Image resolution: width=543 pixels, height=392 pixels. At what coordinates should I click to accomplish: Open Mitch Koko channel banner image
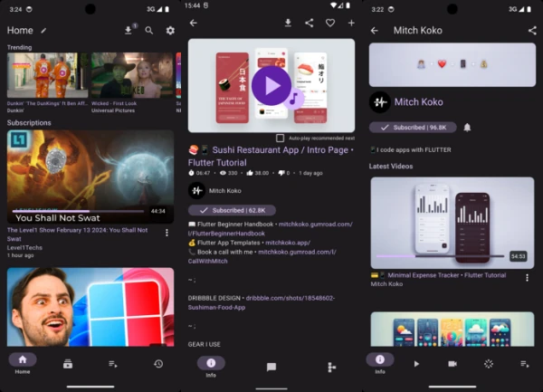click(x=452, y=65)
